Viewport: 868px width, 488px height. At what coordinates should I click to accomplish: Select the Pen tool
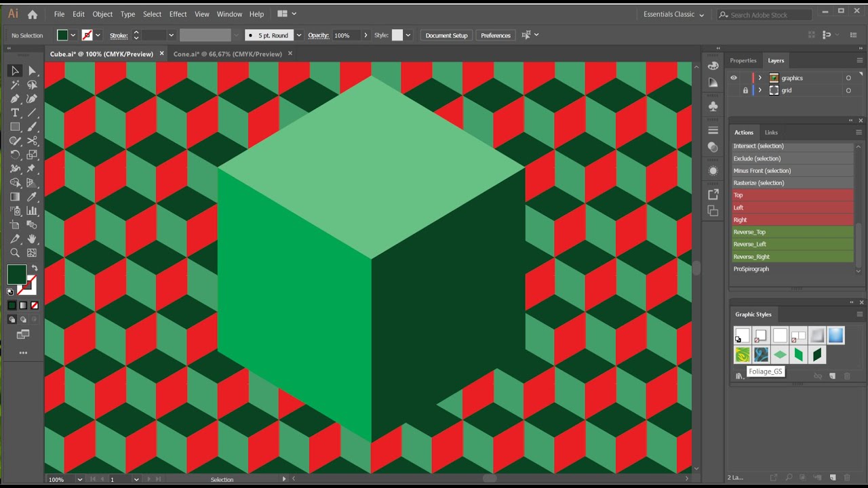click(x=15, y=99)
